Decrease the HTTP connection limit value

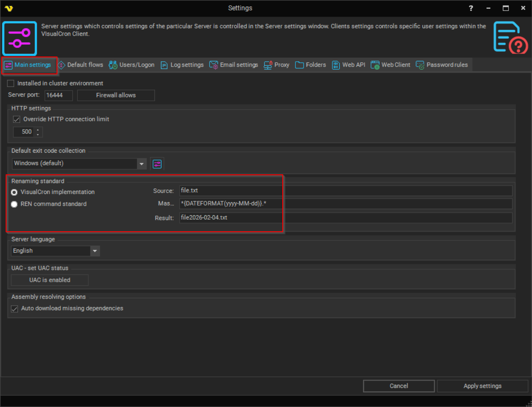pyautogui.click(x=38, y=134)
